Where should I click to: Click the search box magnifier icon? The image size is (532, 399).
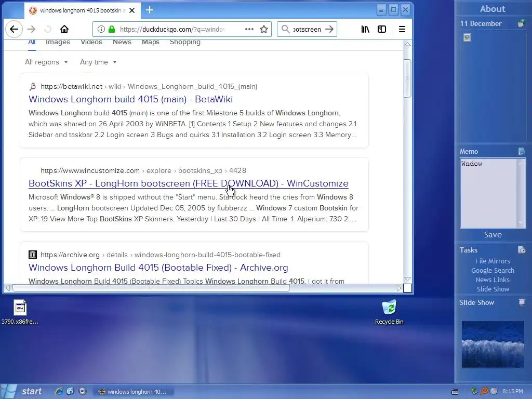286,29
